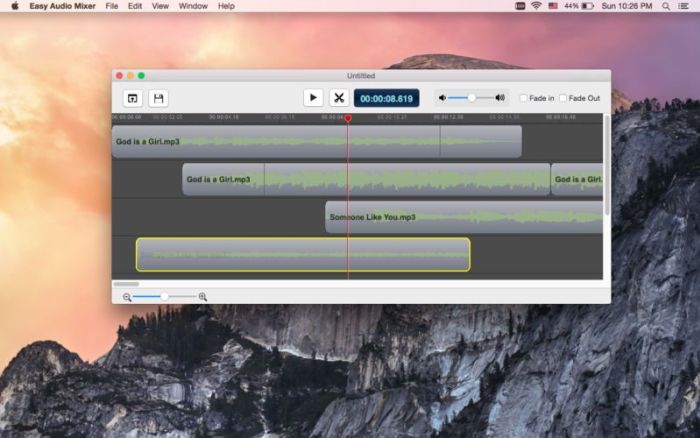Screen dimensions: 700x438
Task: Click the vertical scrollbar thumb
Action: pyautogui.click(x=607, y=164)
